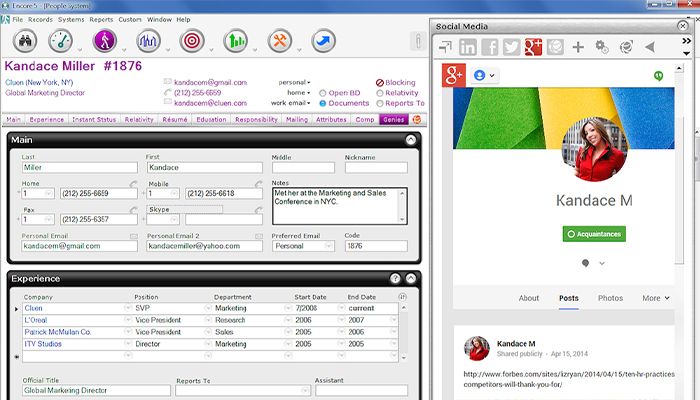Click the orange icon after Genies tab
The width and height of the screenshot is (700, 400).
point(417,119)
